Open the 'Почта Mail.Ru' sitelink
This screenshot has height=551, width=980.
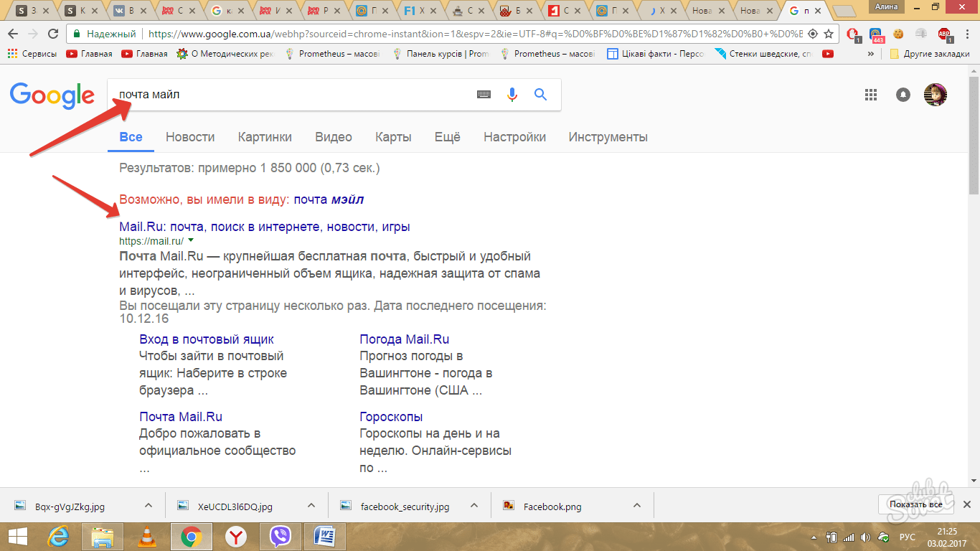pos(181,417)
